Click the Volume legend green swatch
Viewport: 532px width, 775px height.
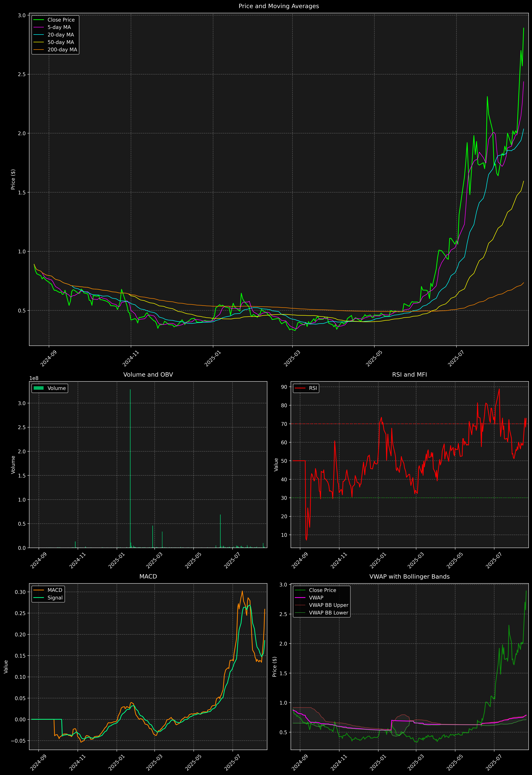tap(39, 388)
